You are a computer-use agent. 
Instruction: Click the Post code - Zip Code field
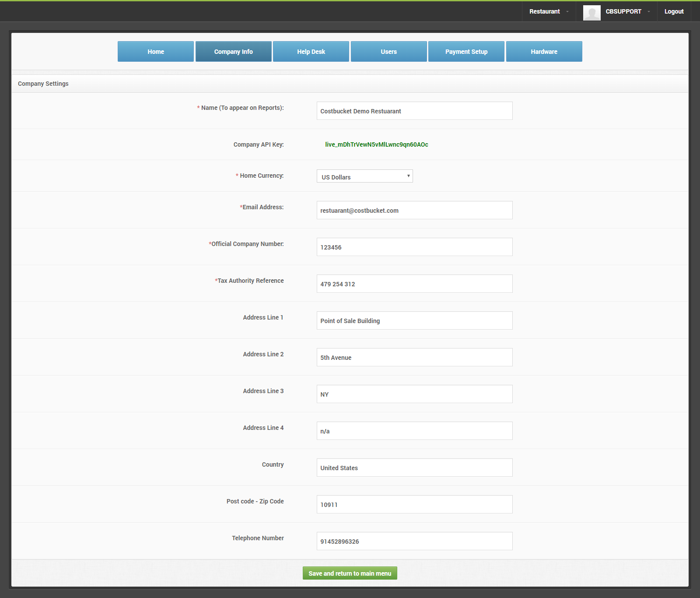[414, 505]
